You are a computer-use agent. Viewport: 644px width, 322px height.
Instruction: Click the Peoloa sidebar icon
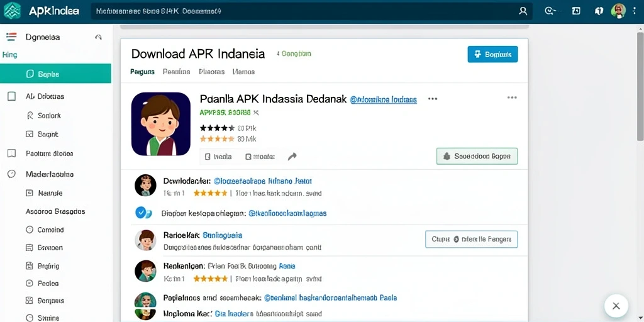pyautogui.click(x=30, y=284)
